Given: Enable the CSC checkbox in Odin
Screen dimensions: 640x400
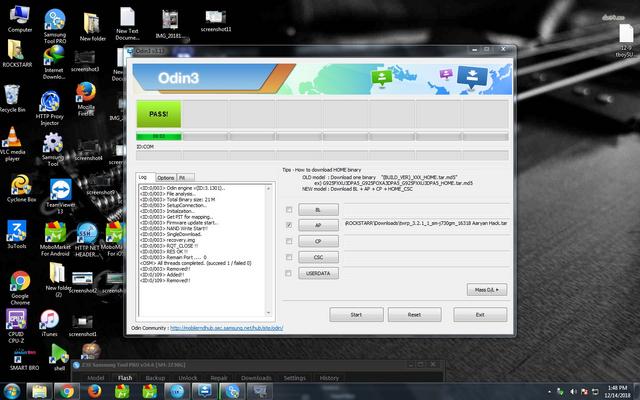Looking at the screenshot, I should tap(289, 257).
